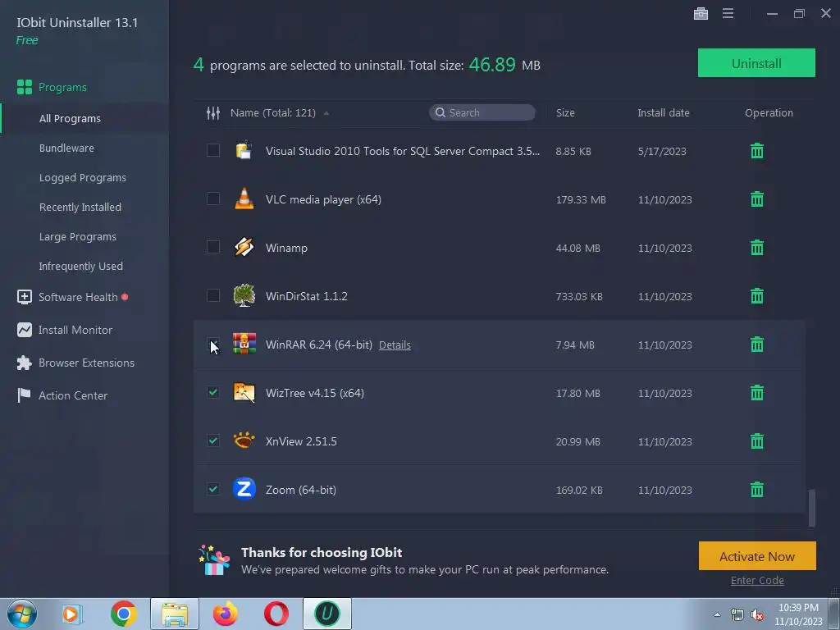Click the Zoom program icon
Screen dimensions: 840x630
(244, 489)
